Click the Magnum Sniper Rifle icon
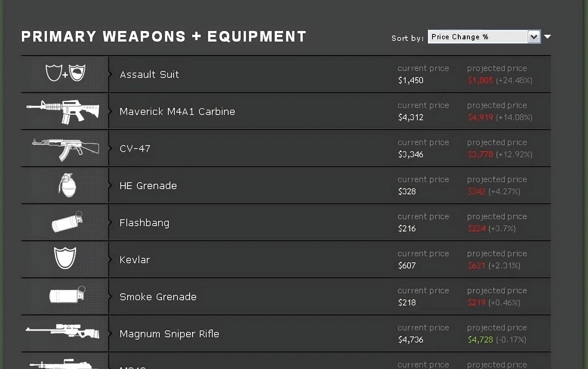 click(63, 332)
